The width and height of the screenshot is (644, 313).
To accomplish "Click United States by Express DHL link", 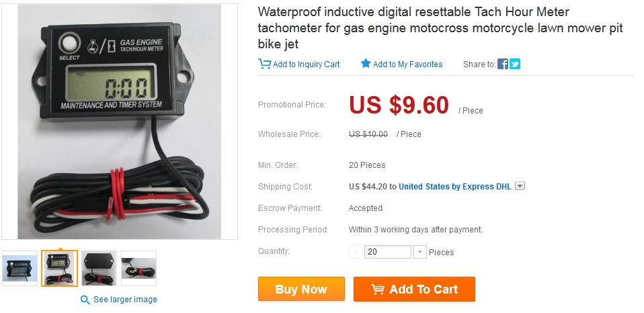I will coord(454,187).
